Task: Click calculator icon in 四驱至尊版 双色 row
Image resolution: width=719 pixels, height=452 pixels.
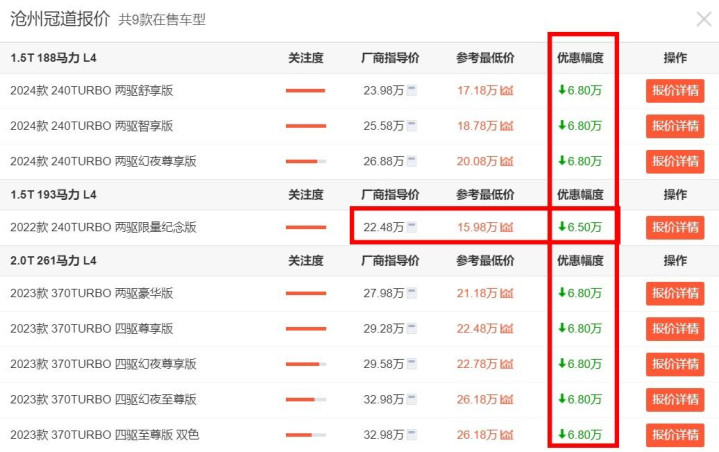Action: pos(412,435)
